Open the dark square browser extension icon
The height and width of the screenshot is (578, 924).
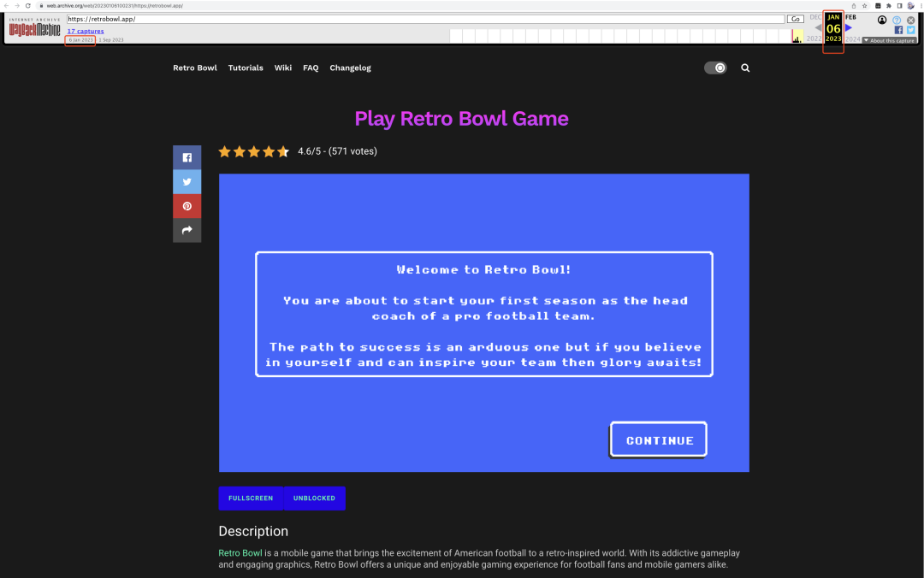878,5
